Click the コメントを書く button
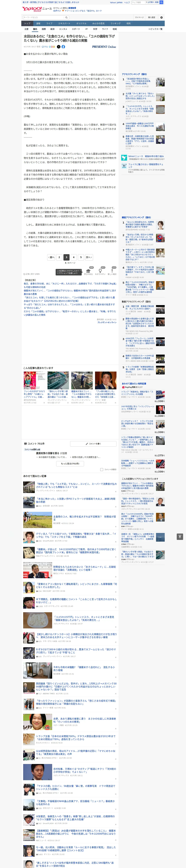Screen dimensions: 186x868 93,444
